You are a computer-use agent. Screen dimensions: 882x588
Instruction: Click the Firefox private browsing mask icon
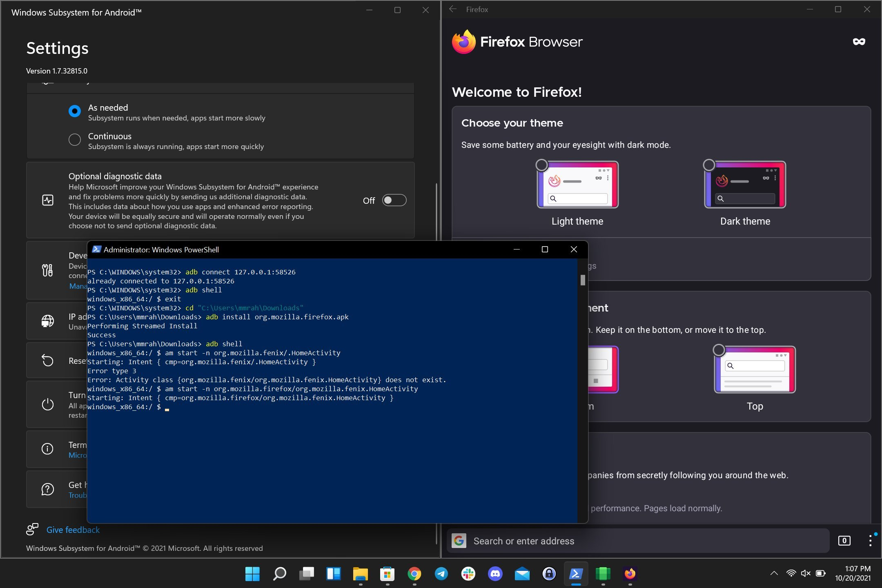(859, 42)
